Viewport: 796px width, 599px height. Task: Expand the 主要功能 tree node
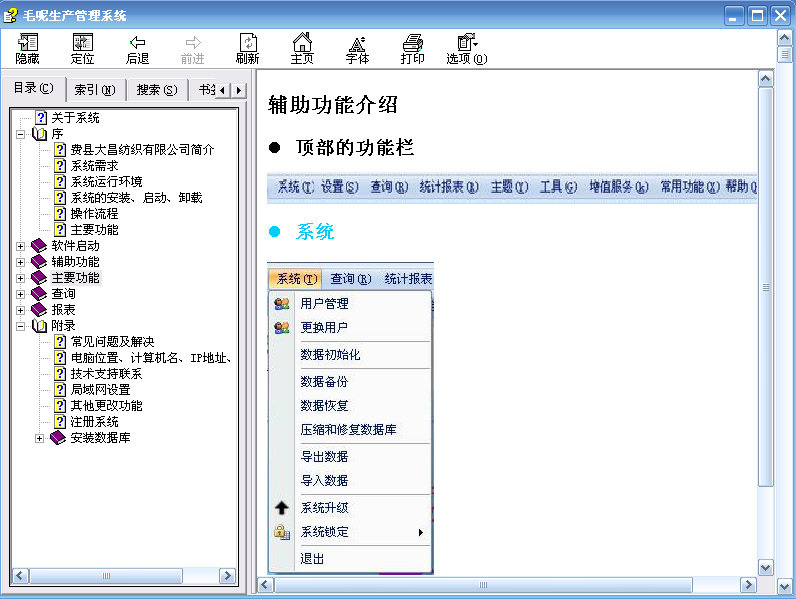pyautogui.click(x=20, y=278)
